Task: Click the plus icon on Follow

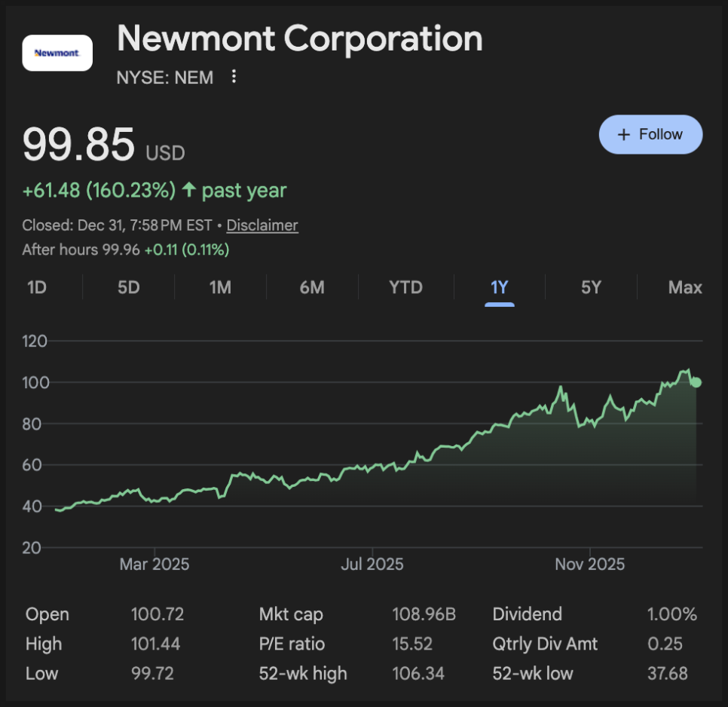Action: pos(623,134)
